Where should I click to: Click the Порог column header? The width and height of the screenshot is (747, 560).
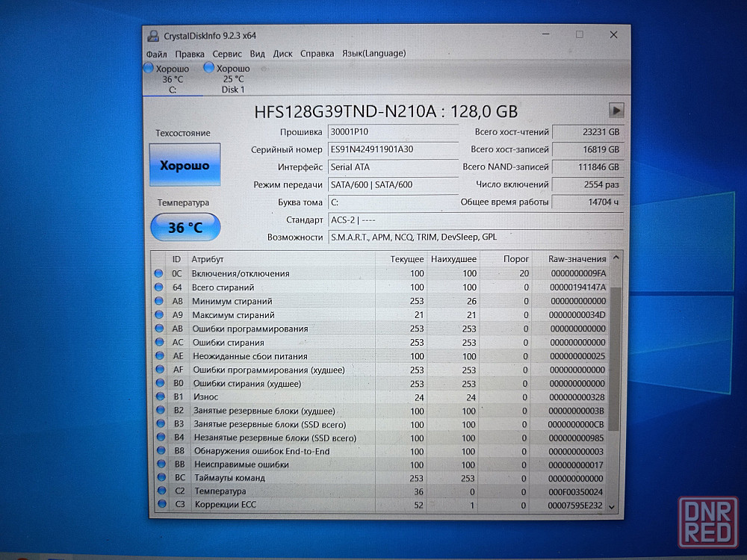coord(506,259)
